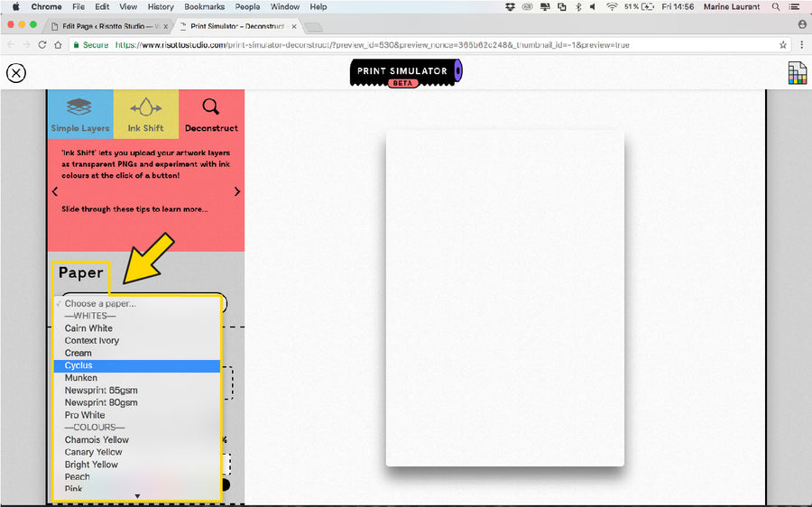The width and height of the screenshot is (812, 507).
Task: Click the 'Choose a paper...' placeholder option
Action: coord(137,304)
